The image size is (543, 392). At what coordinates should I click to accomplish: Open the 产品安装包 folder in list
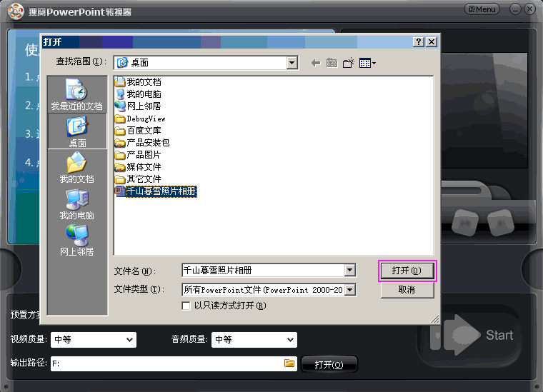[147, 143]
